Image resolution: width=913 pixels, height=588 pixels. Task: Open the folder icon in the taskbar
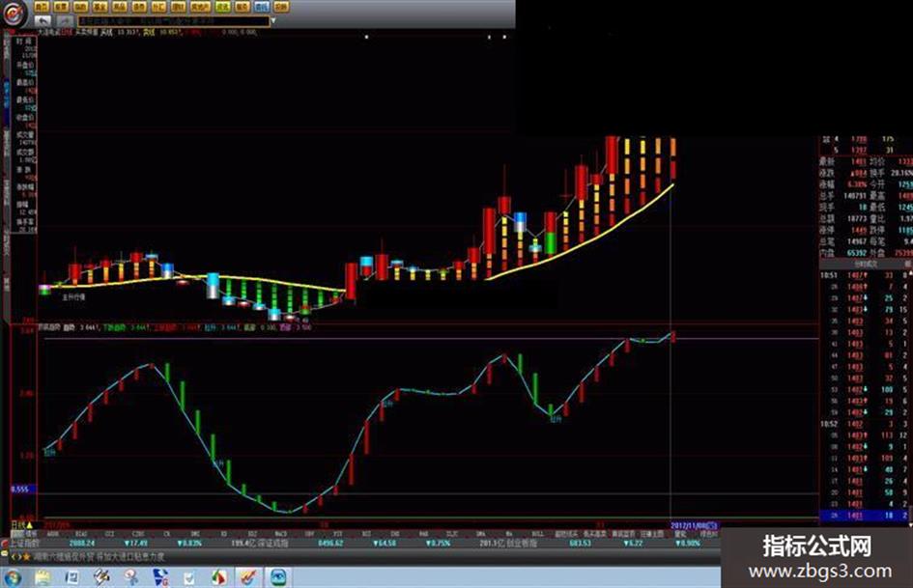coord(43,577)
